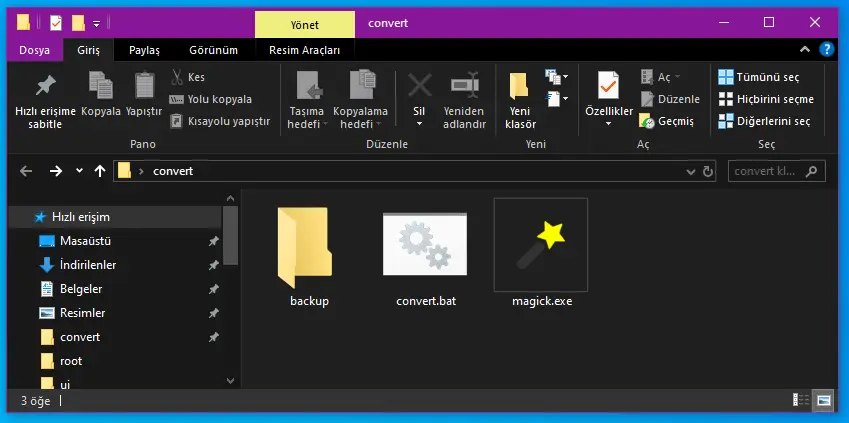The height and width of the screenshot is (423, 849).
Task: Click the back navigation arrow
Action: click(x=26, y=171)
